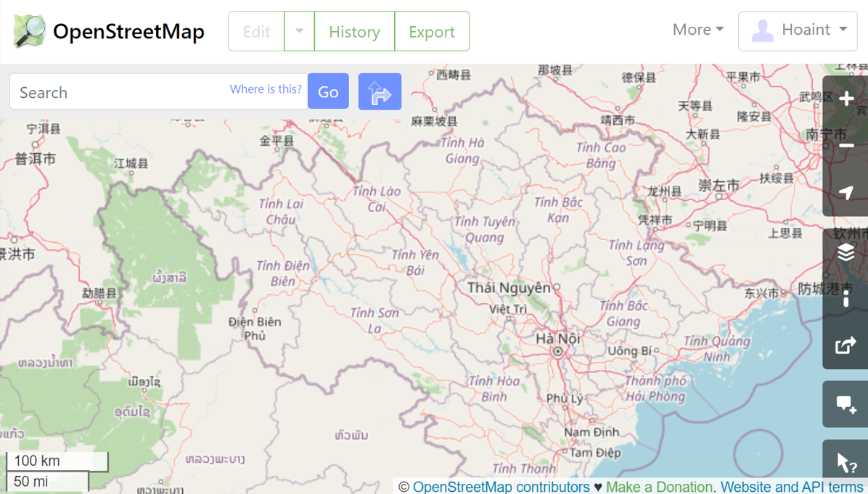Click the Hà Nội label on map
This screenshot has width=868, height=494.
coord(558,338)
